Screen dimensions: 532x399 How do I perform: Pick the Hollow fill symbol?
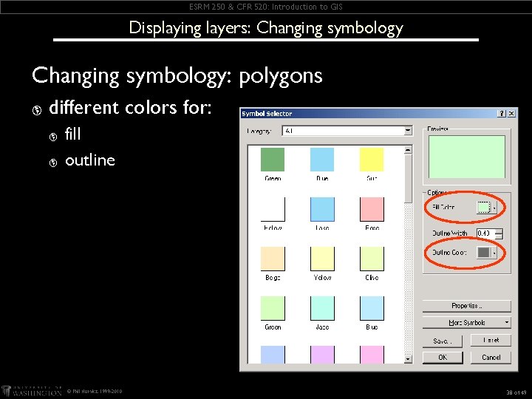[273, 209]
